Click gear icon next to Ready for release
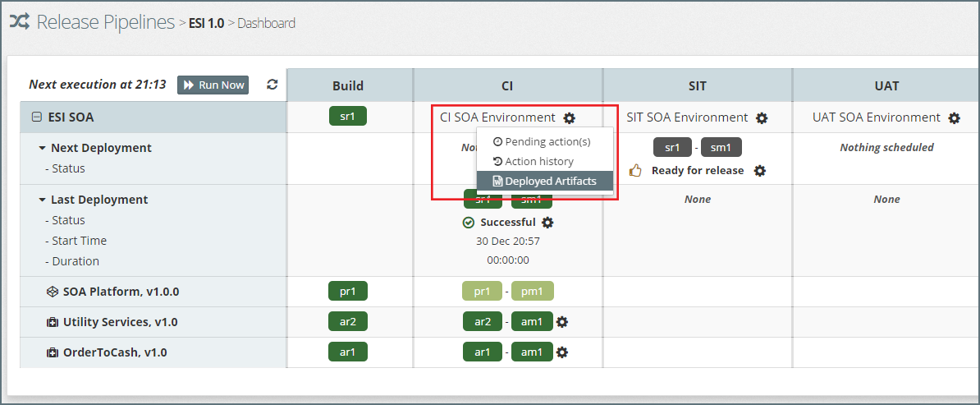980x405 pixels. click(760, 171)
